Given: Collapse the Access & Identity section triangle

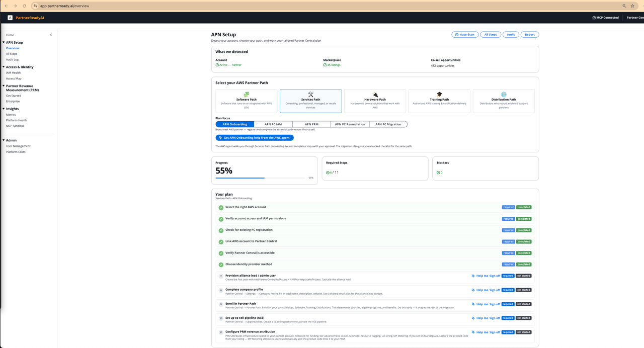Looking at the screenshot, I should coord(4,67).
